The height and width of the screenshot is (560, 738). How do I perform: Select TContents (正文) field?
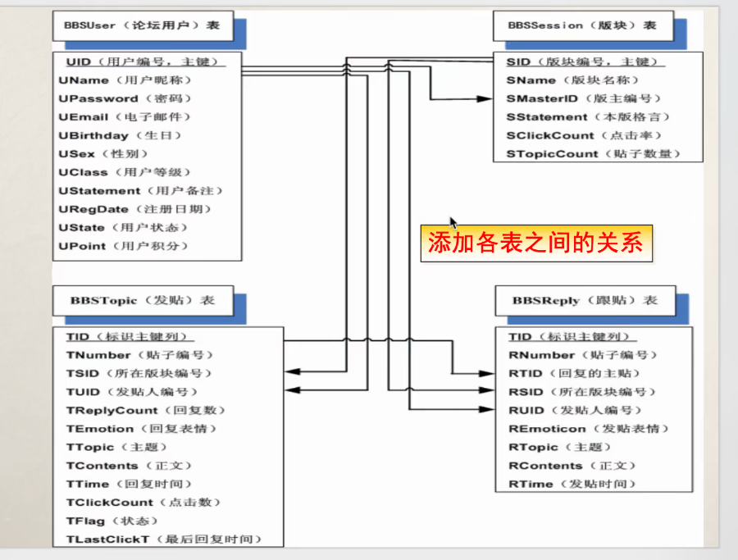pos(129,466)
